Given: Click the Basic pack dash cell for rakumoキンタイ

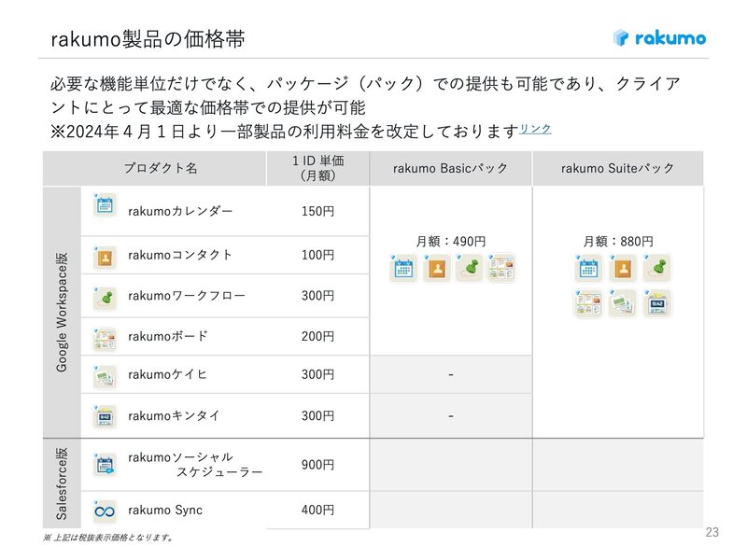Looking at the screenshot, I should pos(451,415).
